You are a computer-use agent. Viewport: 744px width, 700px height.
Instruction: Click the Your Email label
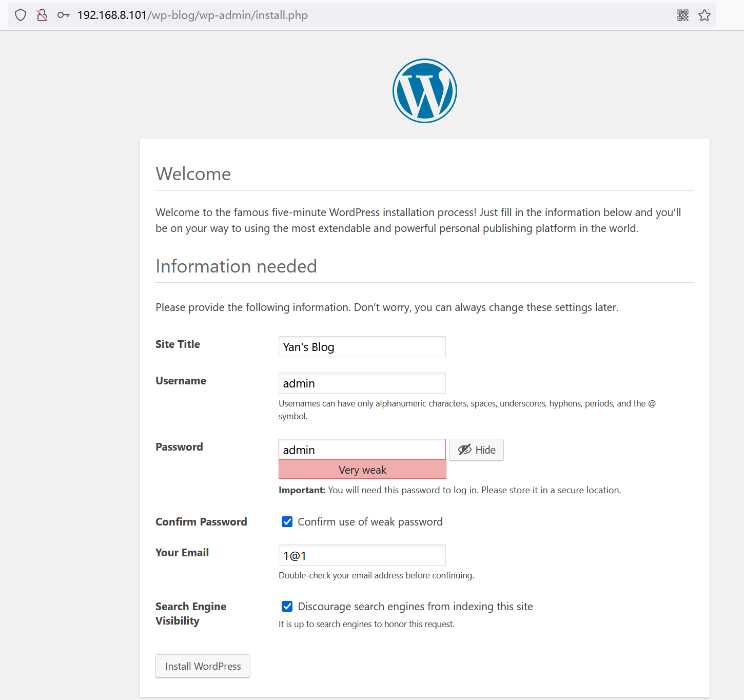pos(182,553)
